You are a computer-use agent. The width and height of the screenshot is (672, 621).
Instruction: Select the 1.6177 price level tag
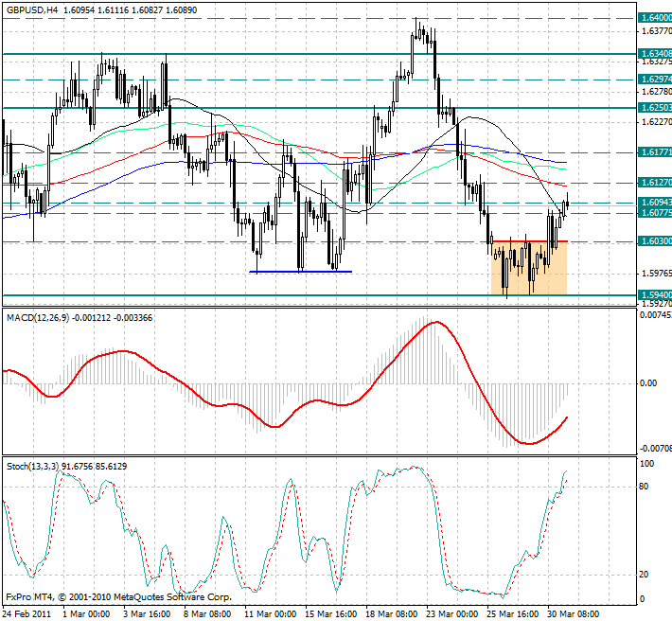[x=654, y=152]
